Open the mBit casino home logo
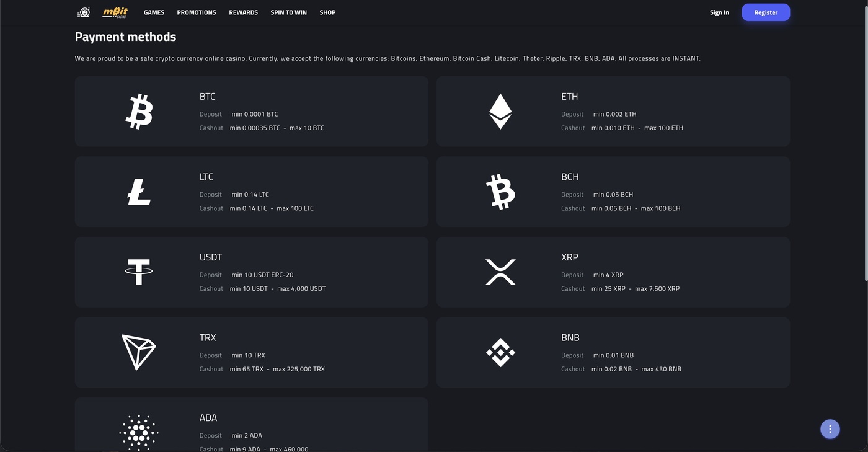 point(115,12)
